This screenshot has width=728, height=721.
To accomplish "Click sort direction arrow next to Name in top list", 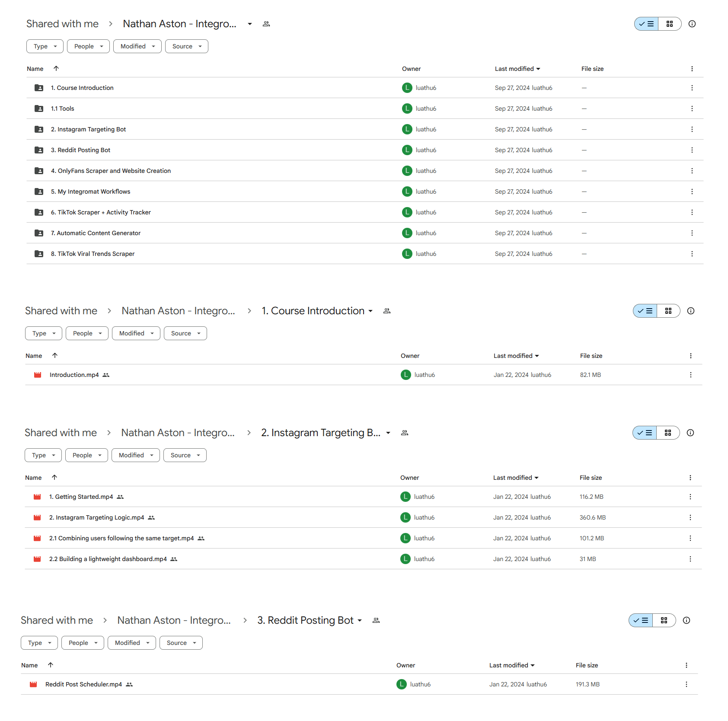I will click(56, 68).
